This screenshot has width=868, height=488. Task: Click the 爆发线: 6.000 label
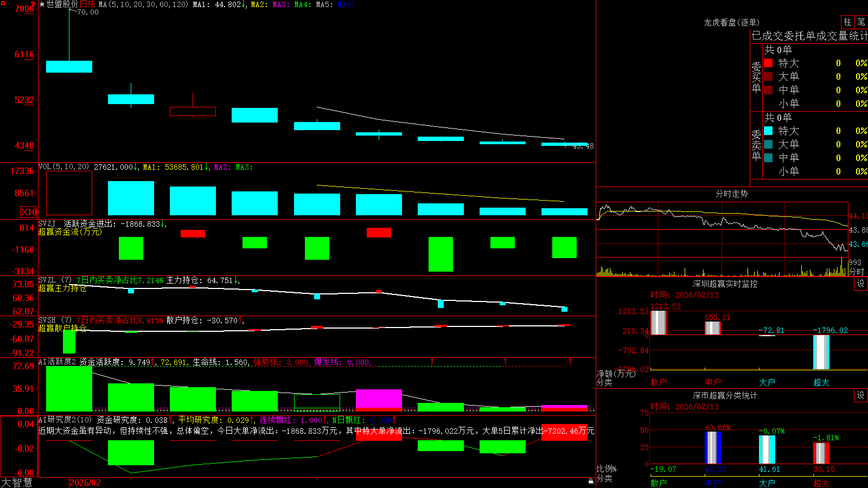point(342,362)
